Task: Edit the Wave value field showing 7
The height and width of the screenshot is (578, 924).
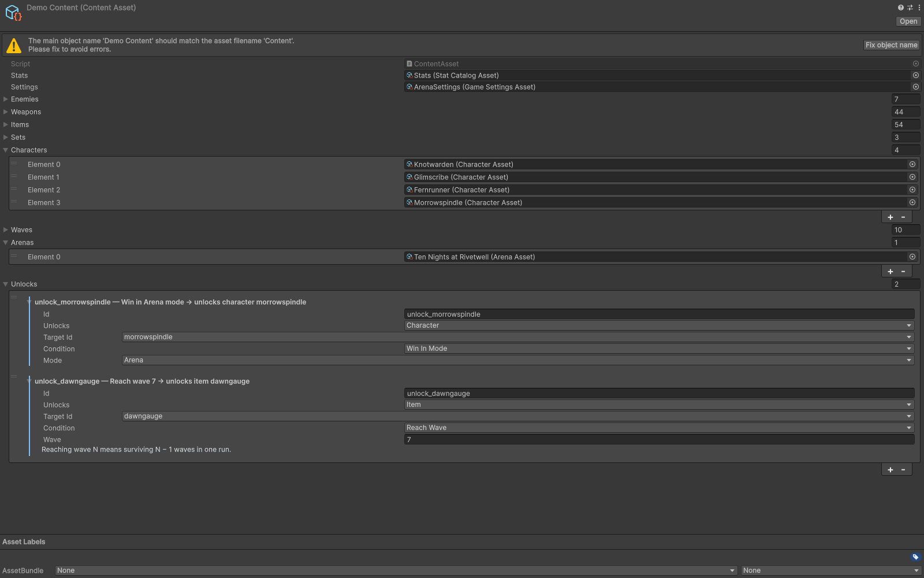Action: tap(659, 440)
